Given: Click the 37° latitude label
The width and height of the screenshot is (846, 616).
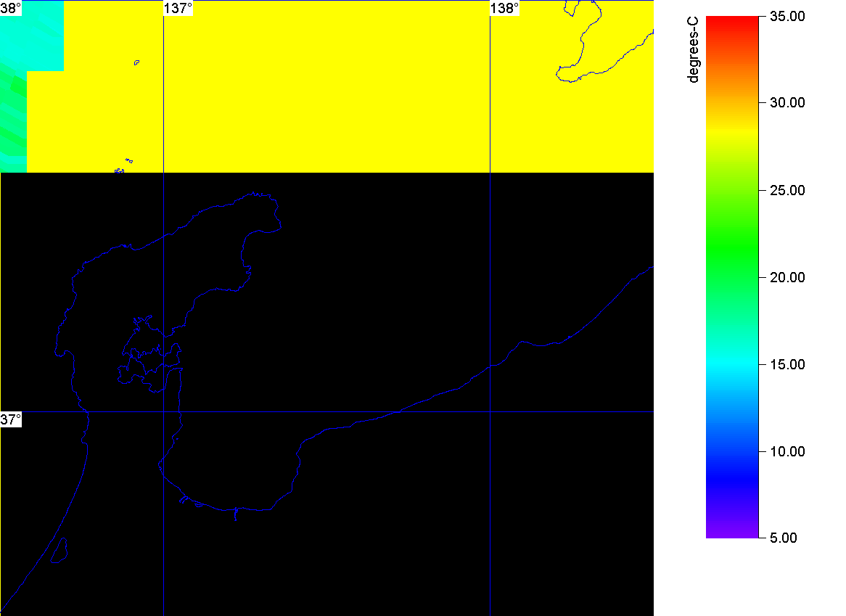Looking at the screenshot, I should point(11,419).
